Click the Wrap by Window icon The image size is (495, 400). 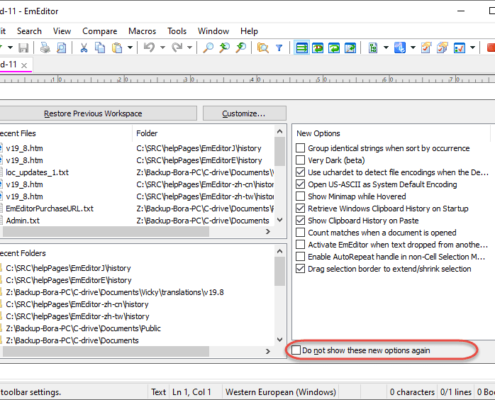pos(334,48)
